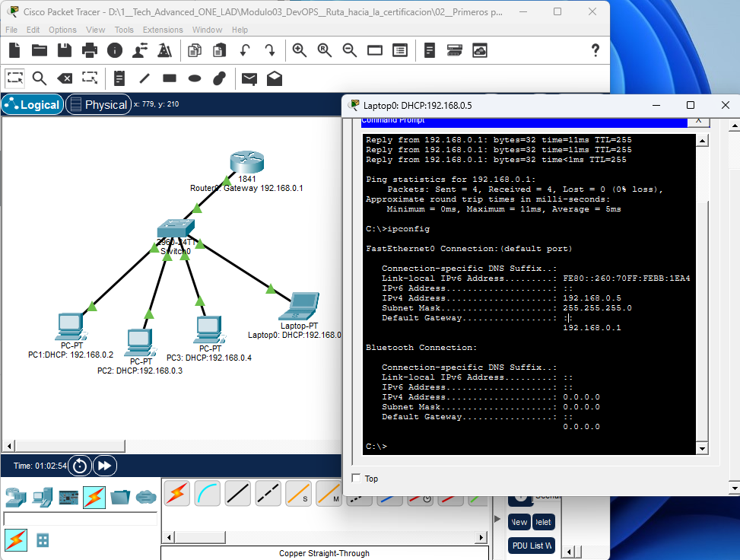
Task: Select Laptop0 device on the canvas
Action: click(299, 306)
